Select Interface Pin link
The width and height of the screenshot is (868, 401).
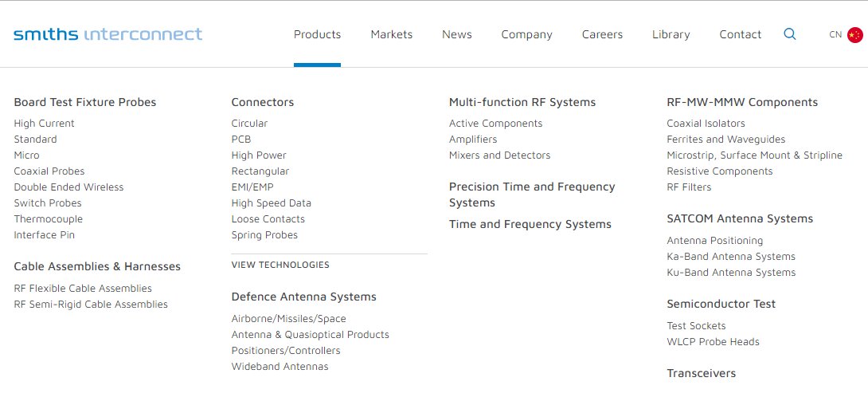45,235
